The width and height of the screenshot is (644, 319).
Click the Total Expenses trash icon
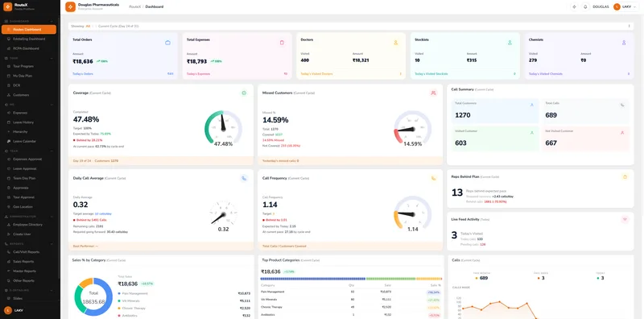tap(282, 43)
